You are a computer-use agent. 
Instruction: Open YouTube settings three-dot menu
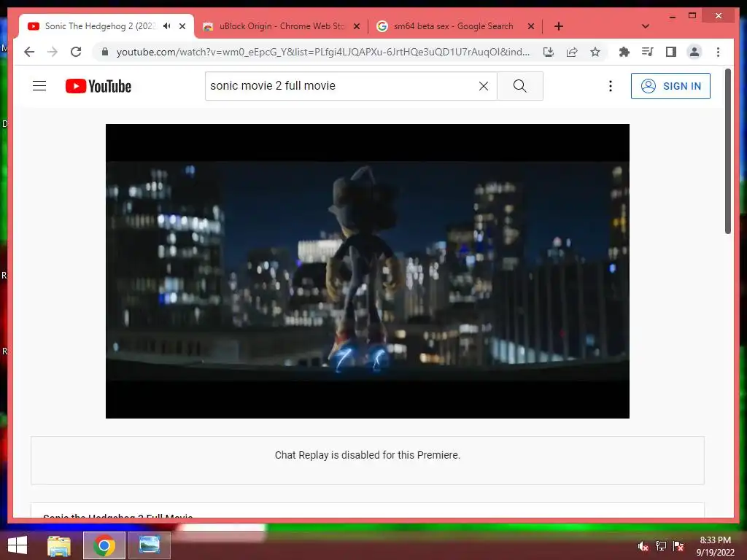click(611, 86)
